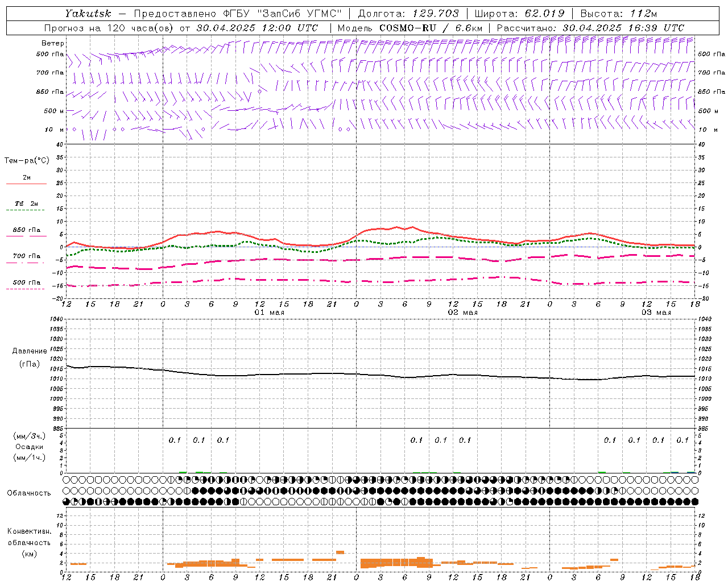Select the (гПа) unit label under Давление
The image size is (728, 582).
tap(29, 364)
